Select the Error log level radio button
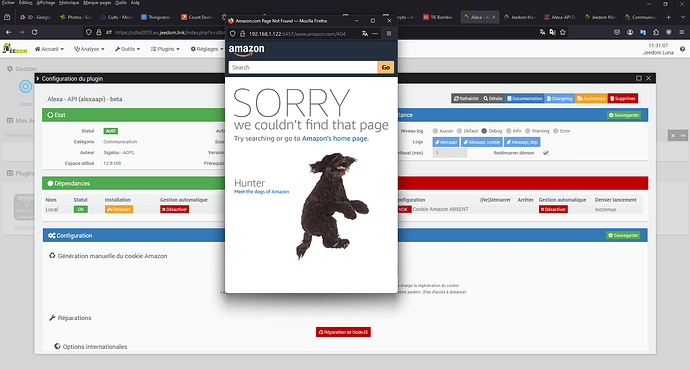 556,131
